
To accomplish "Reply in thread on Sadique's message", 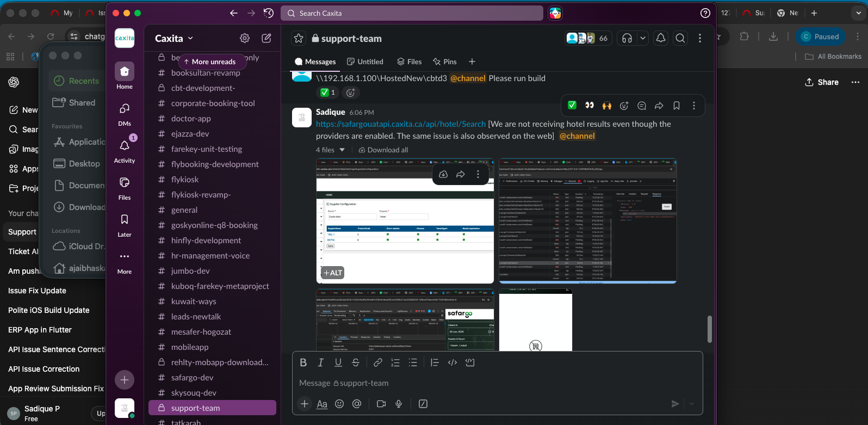I will 642,106.
